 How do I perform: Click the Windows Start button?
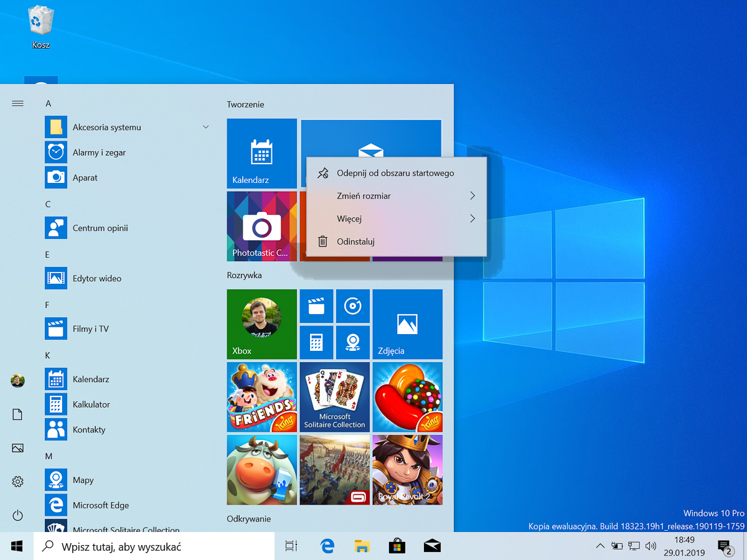coord(17,546)
